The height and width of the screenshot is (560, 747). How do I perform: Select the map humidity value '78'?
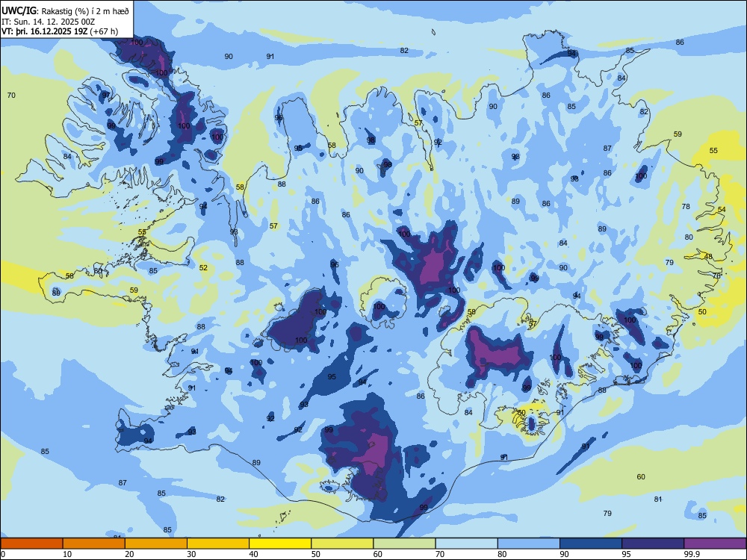coord(686,206)
